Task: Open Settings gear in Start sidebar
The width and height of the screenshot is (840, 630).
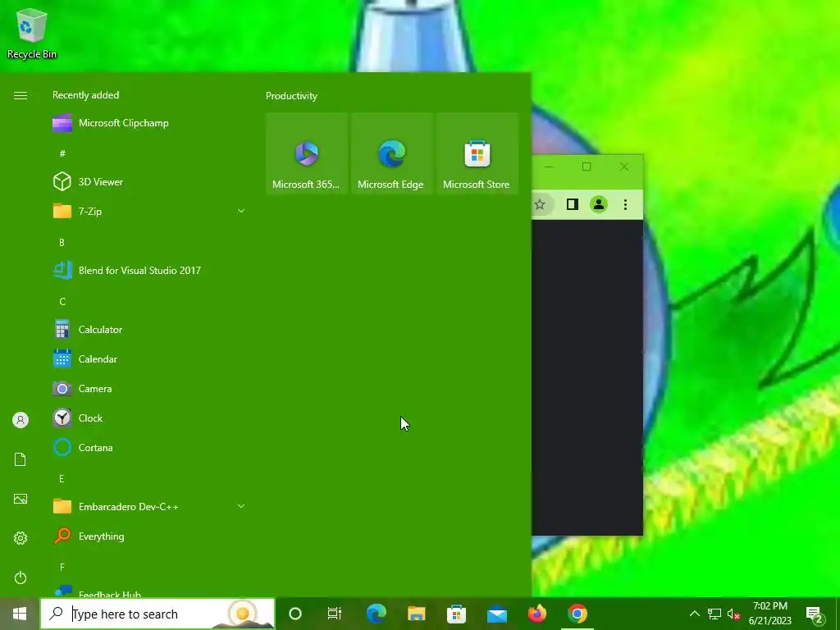Action: point(21,538)
